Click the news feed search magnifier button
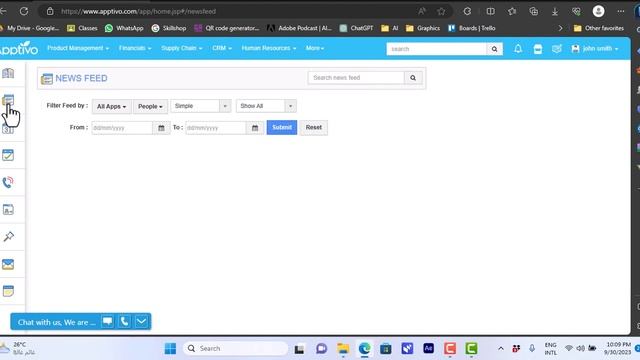The width and height of the screenshot is (640, 360). tap(413, 78)
